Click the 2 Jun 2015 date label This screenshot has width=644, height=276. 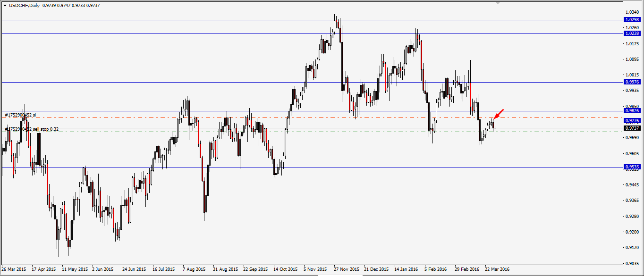coord(103,269)
